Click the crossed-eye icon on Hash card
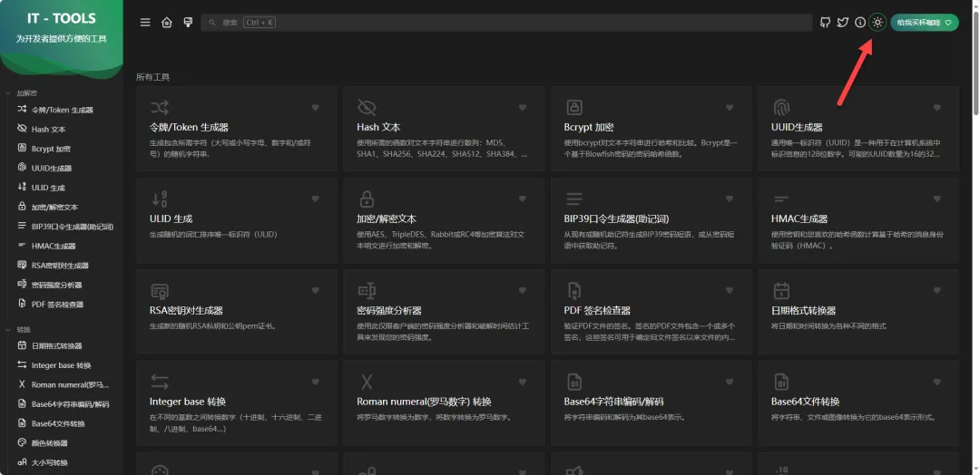Viewport: 980px width, 475px height. (367, 108)
